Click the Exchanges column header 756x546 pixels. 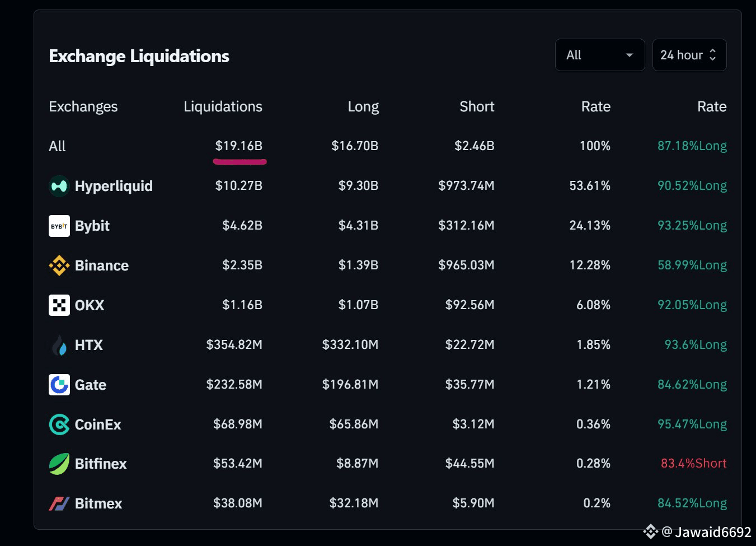[83, 106]
